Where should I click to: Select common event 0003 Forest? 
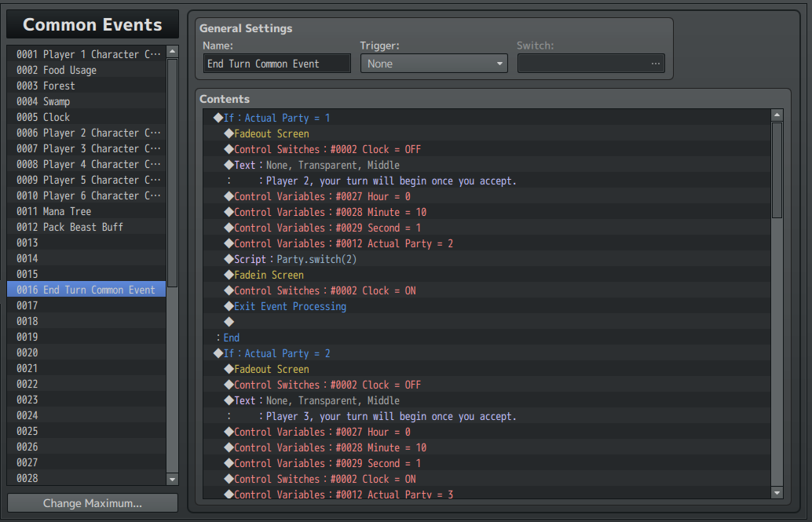point(86,86)
